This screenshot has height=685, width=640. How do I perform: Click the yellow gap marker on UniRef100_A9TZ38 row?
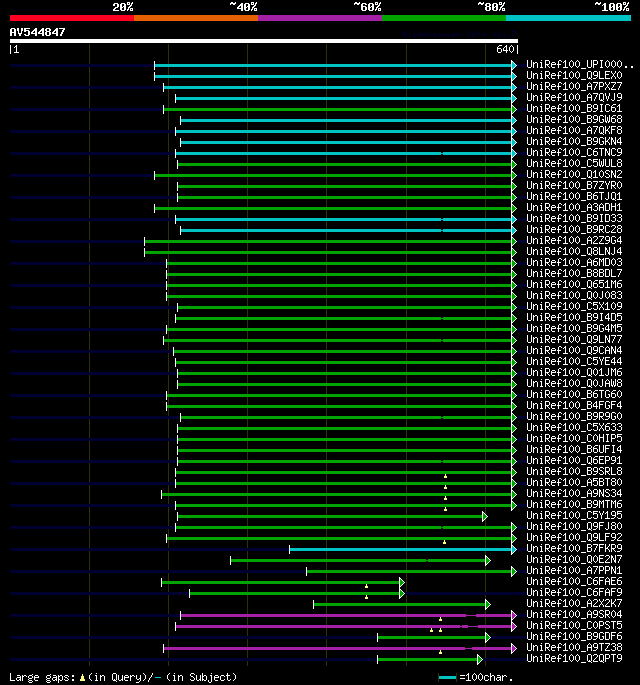pos(440,652)
